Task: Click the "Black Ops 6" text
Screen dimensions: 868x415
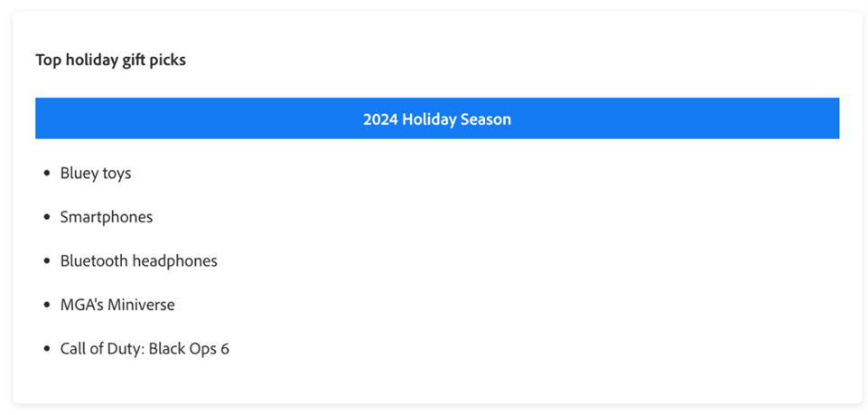Action: [190, 349]
